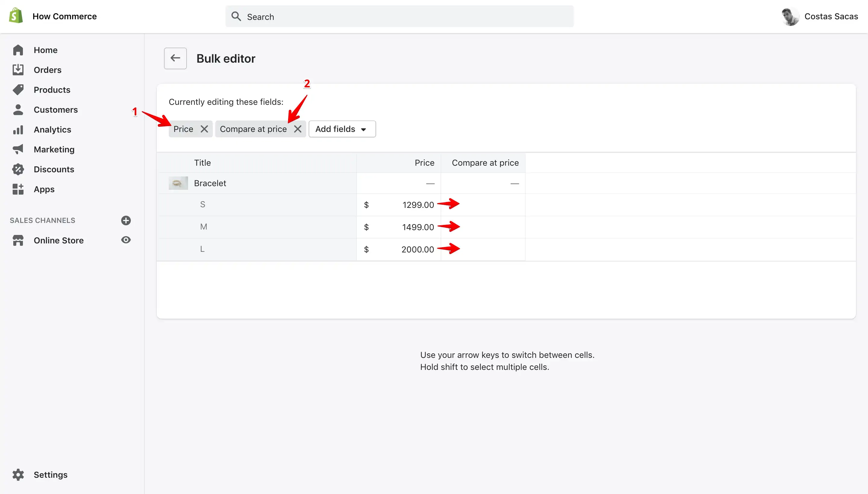Click the L variant row label
The image size is (868, 494).
pyautogui.click(x=202, y=249)
